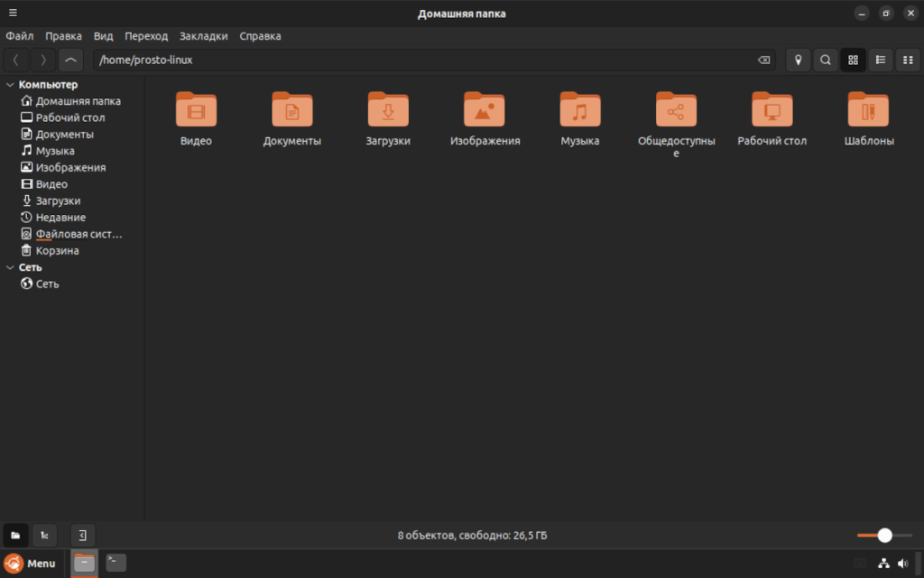Open the Правка menu
Screen dimensions: 924x578
click(x=64, y=36)
